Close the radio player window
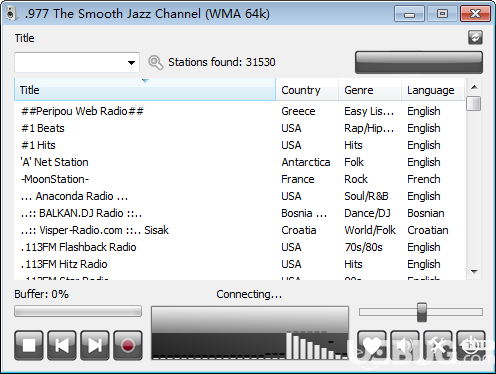Screen dimensions: 496x374 [x=475, y=14]
